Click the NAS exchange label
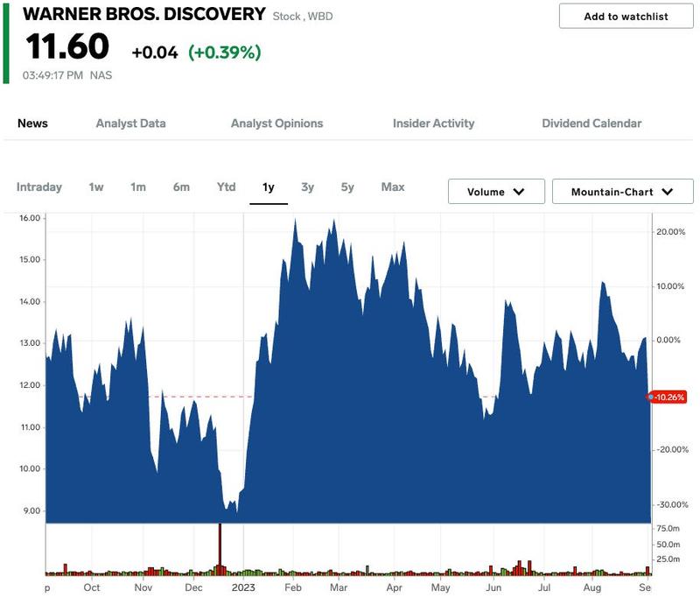This screenshot has width=700, height=598. (x=101, y=75)
